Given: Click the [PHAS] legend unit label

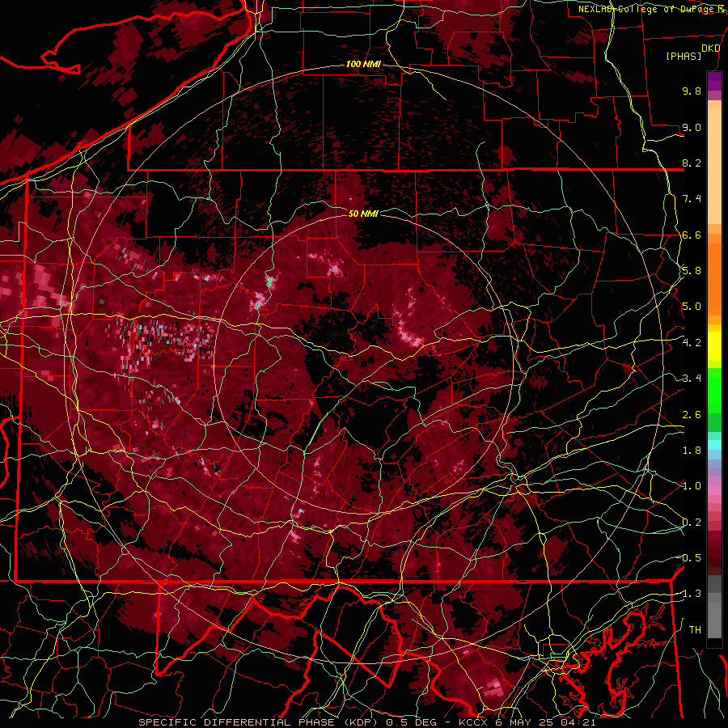Looking at the screenshot, I should pos(684,56).
